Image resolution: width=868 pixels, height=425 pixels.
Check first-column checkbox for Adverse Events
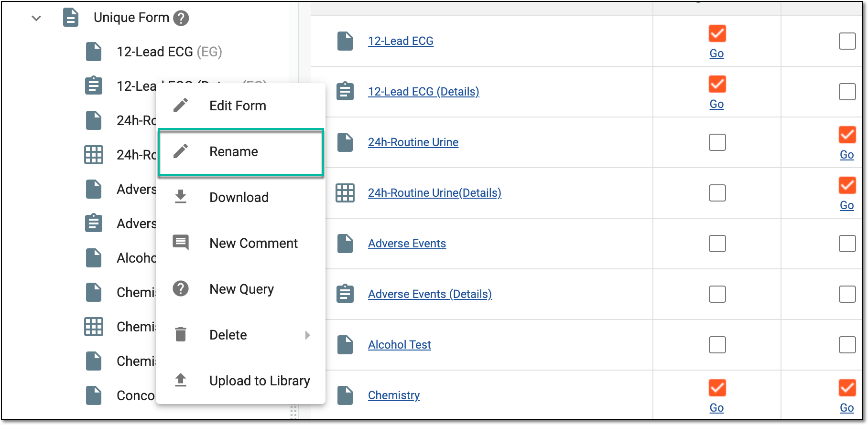point(717,244)
